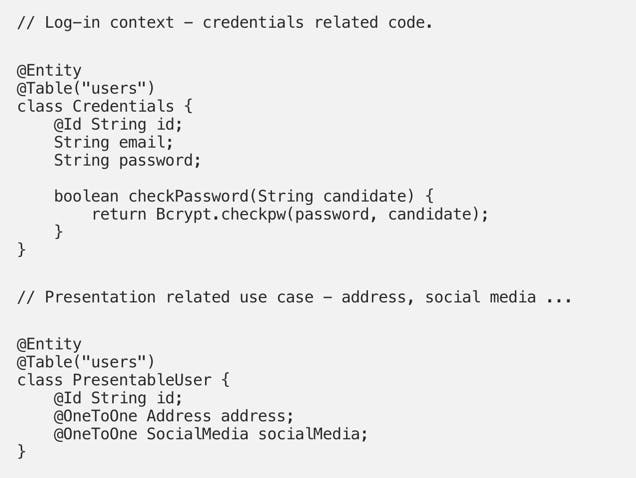The image size is (636, 478).
Task: Click the closing brace of PresentableUser class
Action: [x=22, y=452]
